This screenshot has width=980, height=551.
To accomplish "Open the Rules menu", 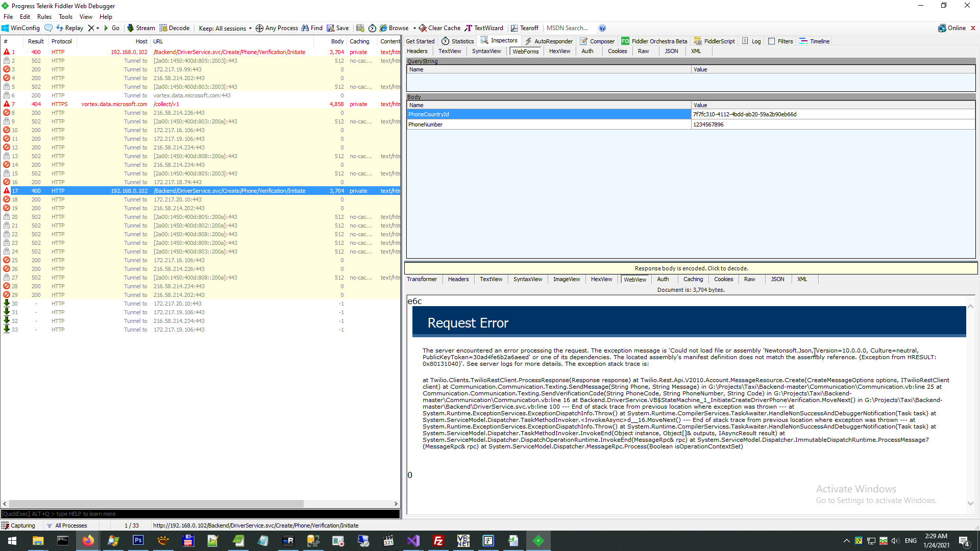I will (x=44, y=17).
